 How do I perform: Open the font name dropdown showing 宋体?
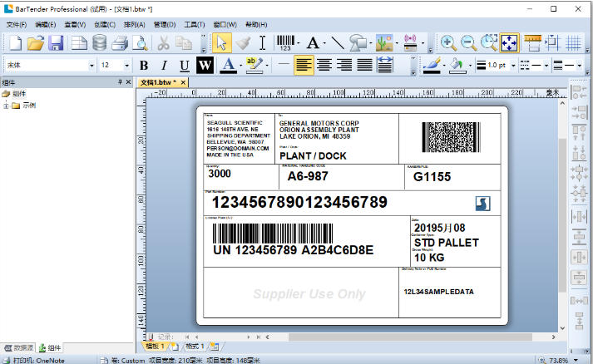click(x=91, y=65)
